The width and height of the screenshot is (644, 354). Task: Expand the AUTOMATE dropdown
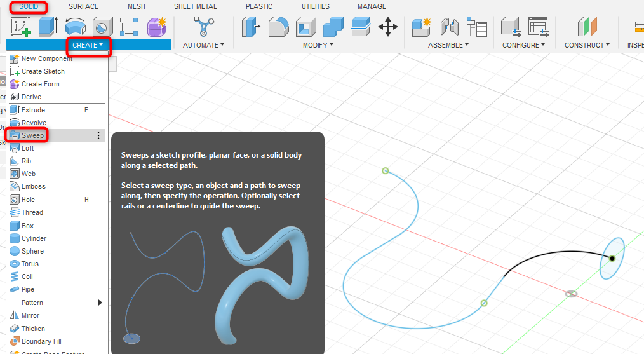204,45
